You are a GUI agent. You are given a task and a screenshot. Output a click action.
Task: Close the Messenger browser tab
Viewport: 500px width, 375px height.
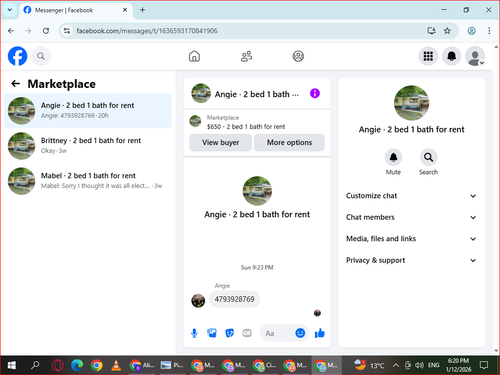click(125, 10)
